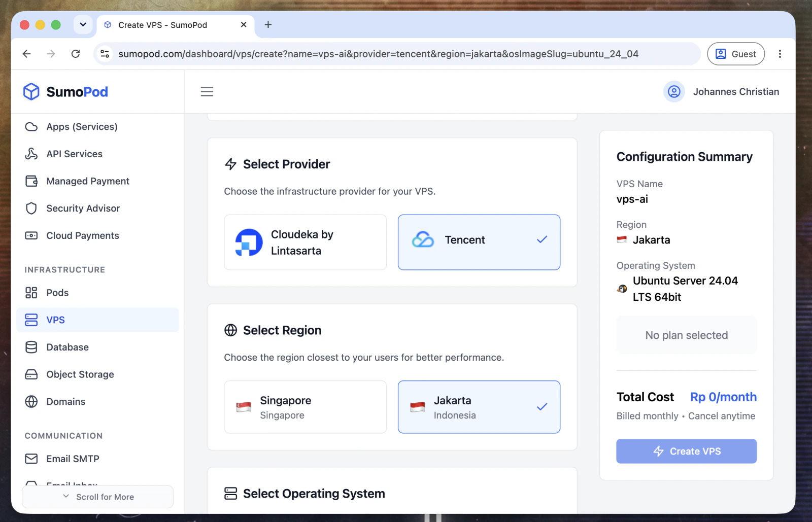Click the browser address bar URL
The height and width of the screenshot is (522, 812).
click(x=379, y=54)
